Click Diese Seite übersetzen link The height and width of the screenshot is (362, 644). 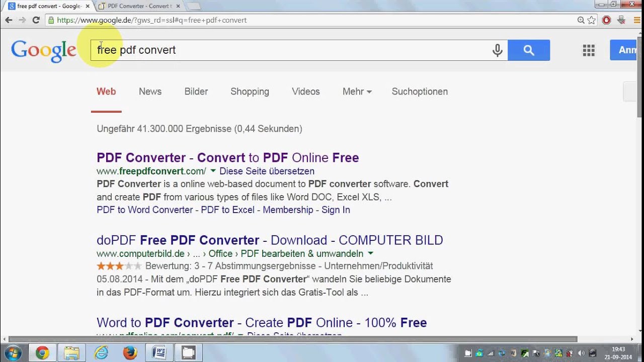267,171
